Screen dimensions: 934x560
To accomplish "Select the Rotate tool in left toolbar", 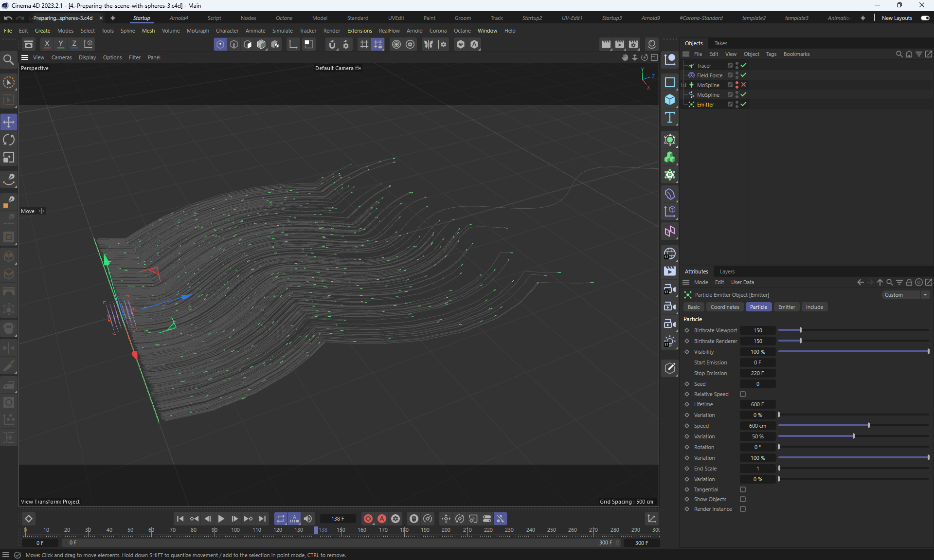I will pos(9,140).
